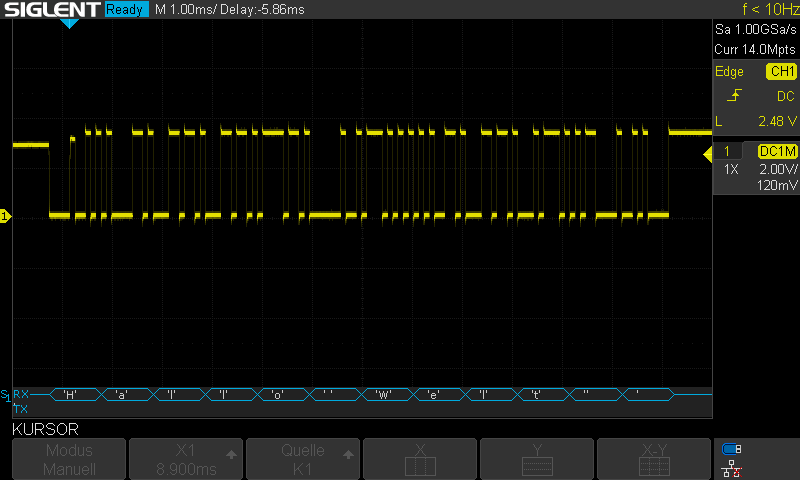
Task: Click the Curr 14.0Mpts memory depth
Action: 755,49
